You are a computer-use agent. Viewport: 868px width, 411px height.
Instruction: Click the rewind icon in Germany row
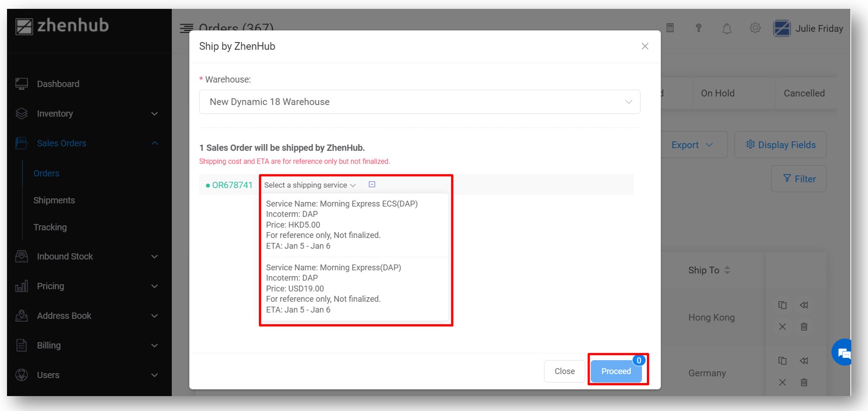click(804, 361)
